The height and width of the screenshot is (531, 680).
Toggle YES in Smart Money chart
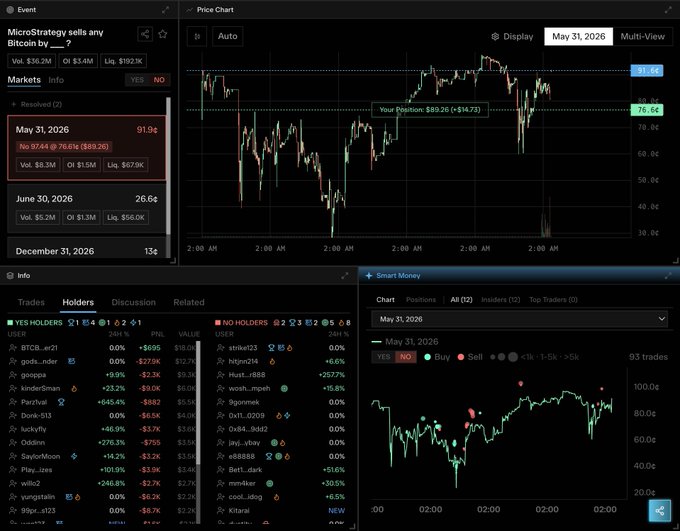[383, 357]
